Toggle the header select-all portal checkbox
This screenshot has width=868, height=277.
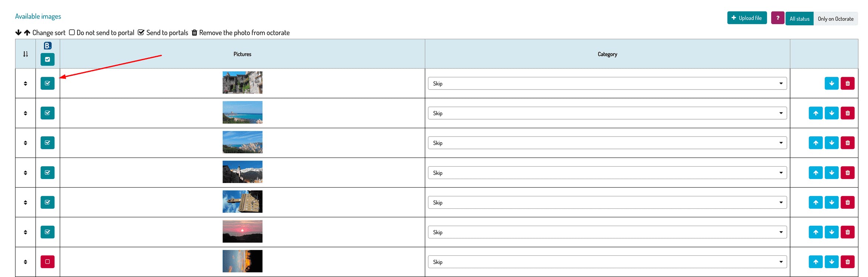point(47,59)
